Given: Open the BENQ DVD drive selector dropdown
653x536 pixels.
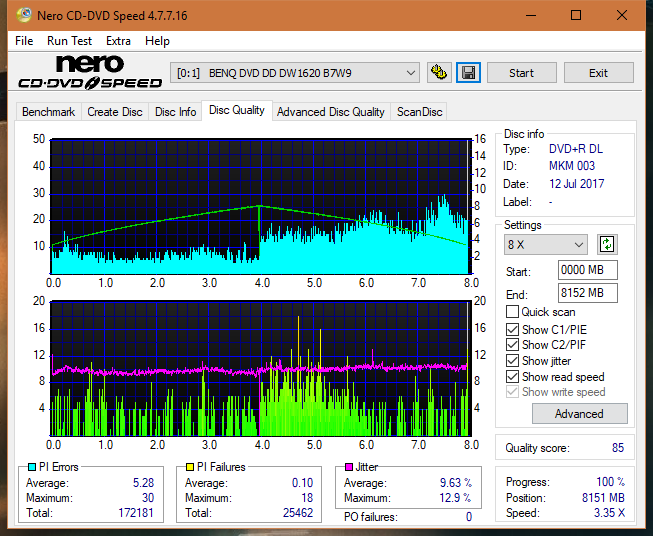Looking at the screenshot, I should [295, 73].
